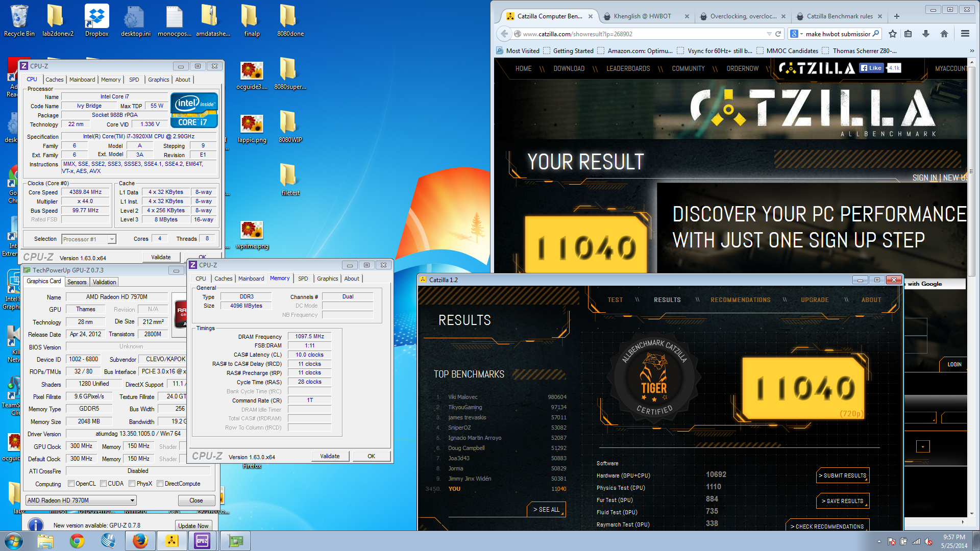Image resolution: width=980 pixels, height=551 pixels.
Task: Go to Firefox home page icon
Action: point(944,34)
